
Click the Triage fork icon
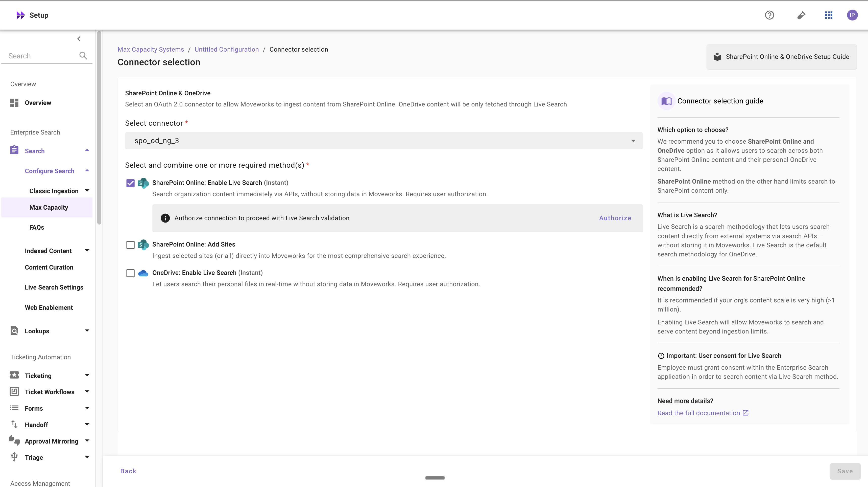14,457
